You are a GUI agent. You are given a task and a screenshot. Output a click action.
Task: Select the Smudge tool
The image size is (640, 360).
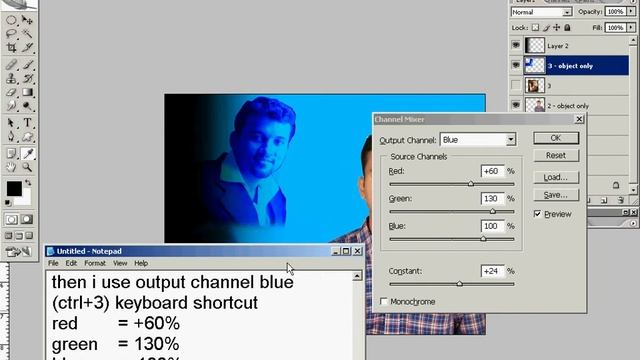(x=11, y=106)
